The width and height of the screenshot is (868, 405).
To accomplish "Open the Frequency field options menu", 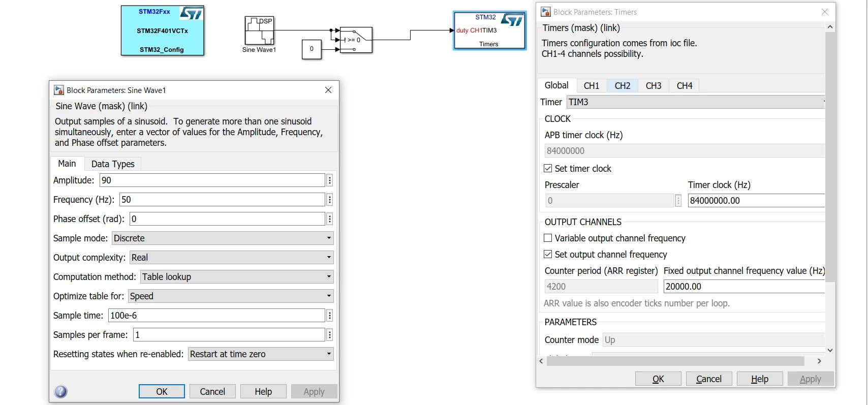I will tap(330, 200).
